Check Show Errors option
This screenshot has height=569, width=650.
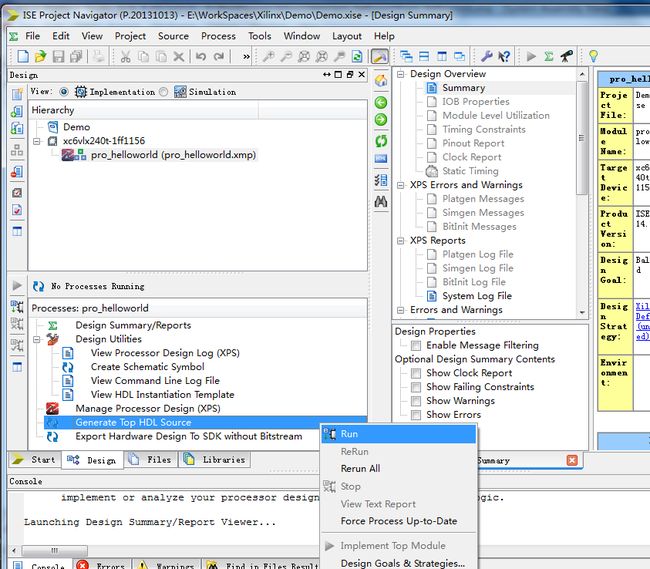(x=416, y=415)
